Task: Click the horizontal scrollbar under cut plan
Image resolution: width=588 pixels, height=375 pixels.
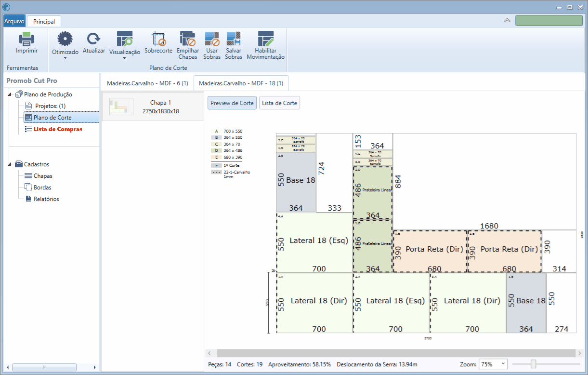Action: pos(396,353)
